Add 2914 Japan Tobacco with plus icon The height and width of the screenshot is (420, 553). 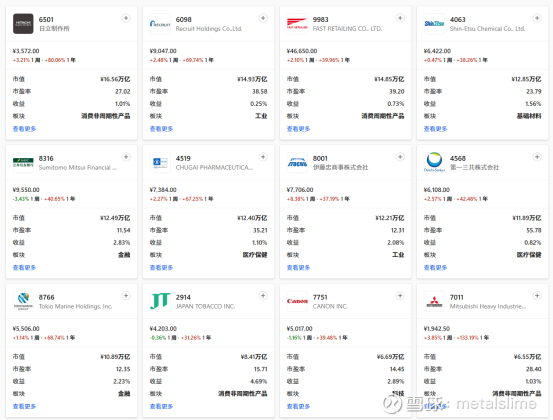(x=263, y=296)
